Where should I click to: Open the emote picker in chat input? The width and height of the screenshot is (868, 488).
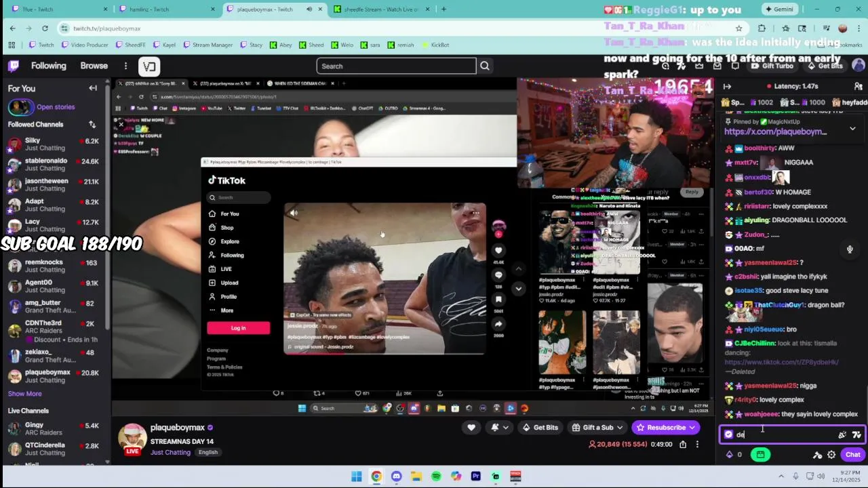pos(857,435)
